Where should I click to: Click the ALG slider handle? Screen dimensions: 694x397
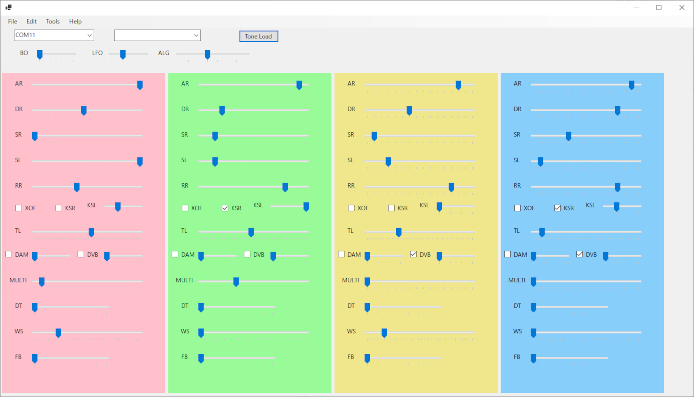pos(208,54)
